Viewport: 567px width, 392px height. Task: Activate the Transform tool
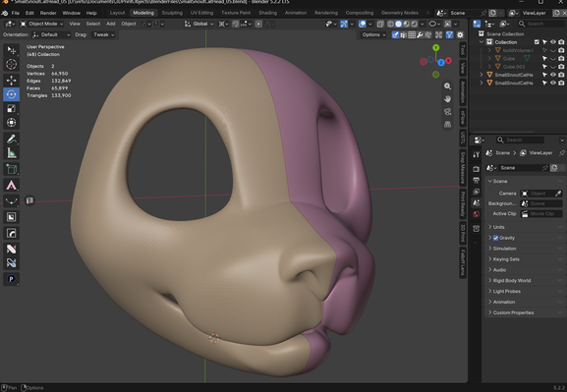point(11,123)
